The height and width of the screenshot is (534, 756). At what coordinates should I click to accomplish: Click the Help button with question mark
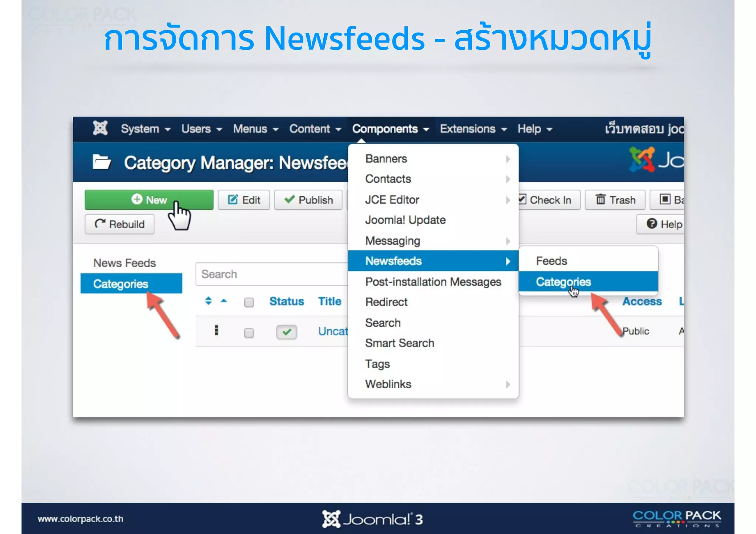coord(661,224)
